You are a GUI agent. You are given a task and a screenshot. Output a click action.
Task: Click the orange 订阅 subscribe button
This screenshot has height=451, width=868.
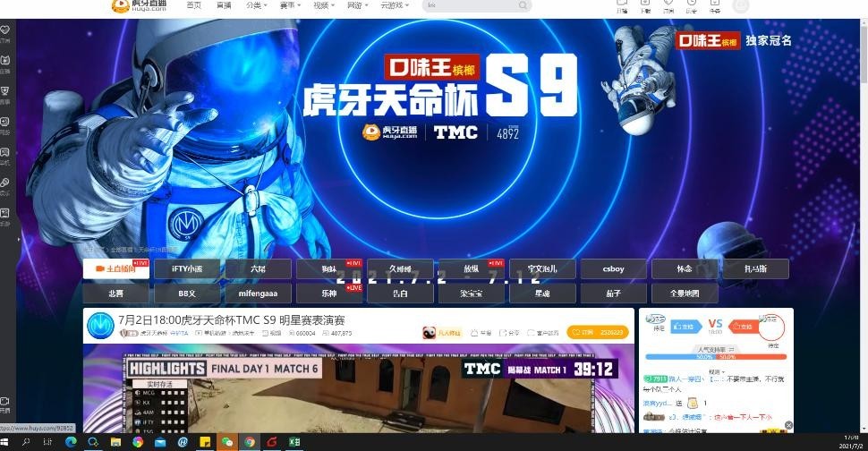(597, 333)
